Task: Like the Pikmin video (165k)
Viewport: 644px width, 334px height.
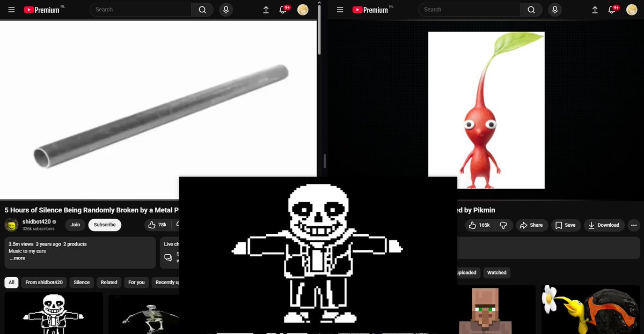Action: pos(479,225)
